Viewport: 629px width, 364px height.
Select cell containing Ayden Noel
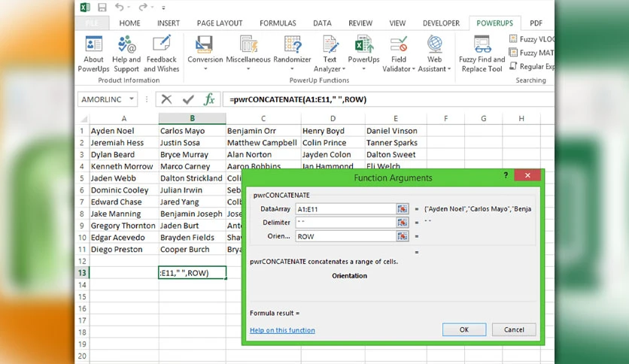tap(124, 131)
